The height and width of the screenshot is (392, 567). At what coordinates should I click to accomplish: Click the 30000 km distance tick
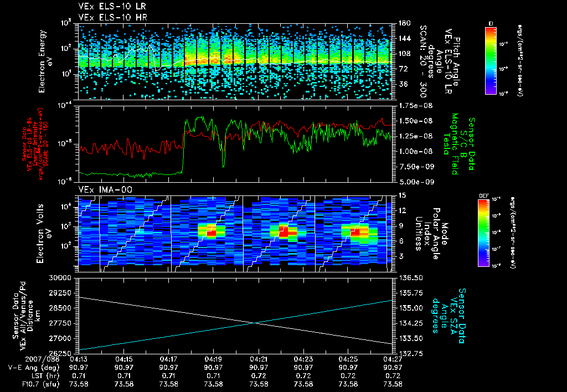click(x=60, y=278)
